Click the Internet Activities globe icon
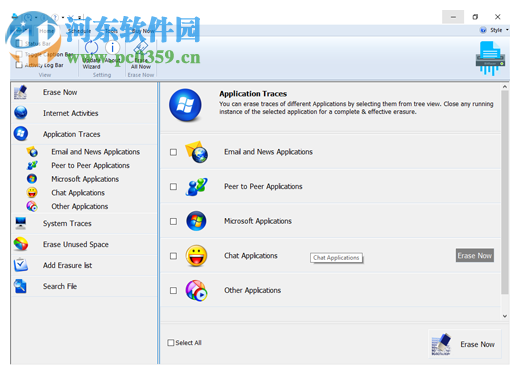The height and width of the screenshot is (371, 527). [x=21, y=113]
